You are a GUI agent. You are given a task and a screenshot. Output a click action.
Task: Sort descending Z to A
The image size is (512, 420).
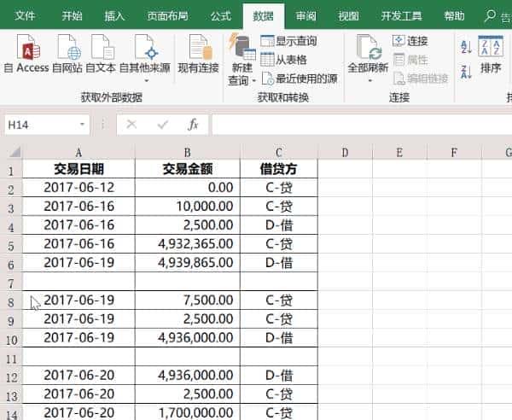tap(466, 72)
